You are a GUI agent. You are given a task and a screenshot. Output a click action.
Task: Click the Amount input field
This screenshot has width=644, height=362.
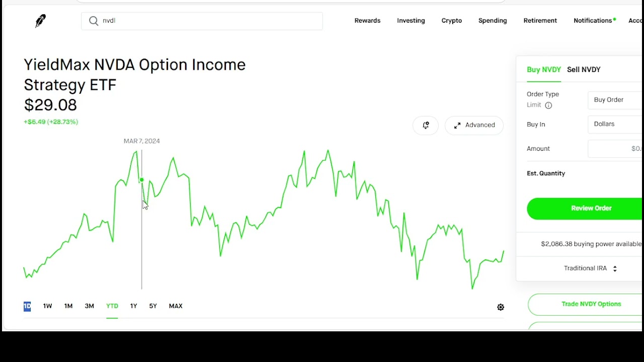click(x=615, y=149)
